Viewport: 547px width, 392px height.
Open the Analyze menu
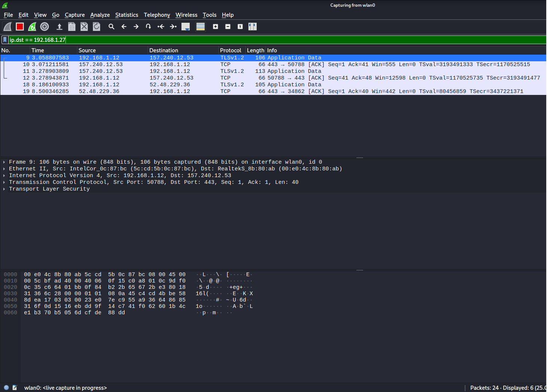pyautogui.click(x=100, y=15)
